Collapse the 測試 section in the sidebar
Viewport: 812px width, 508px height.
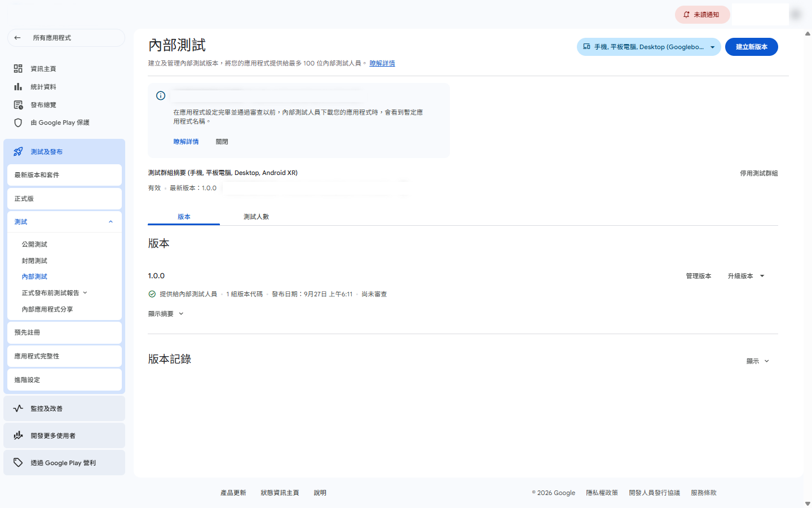[x=111, y=222]
